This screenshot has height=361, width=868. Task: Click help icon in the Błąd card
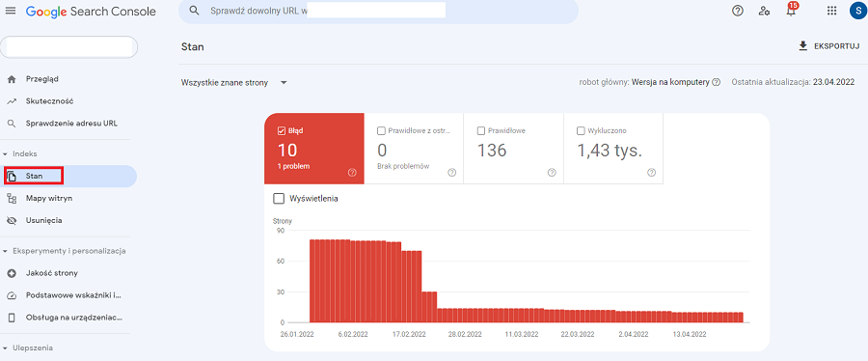tap(352, 173)
